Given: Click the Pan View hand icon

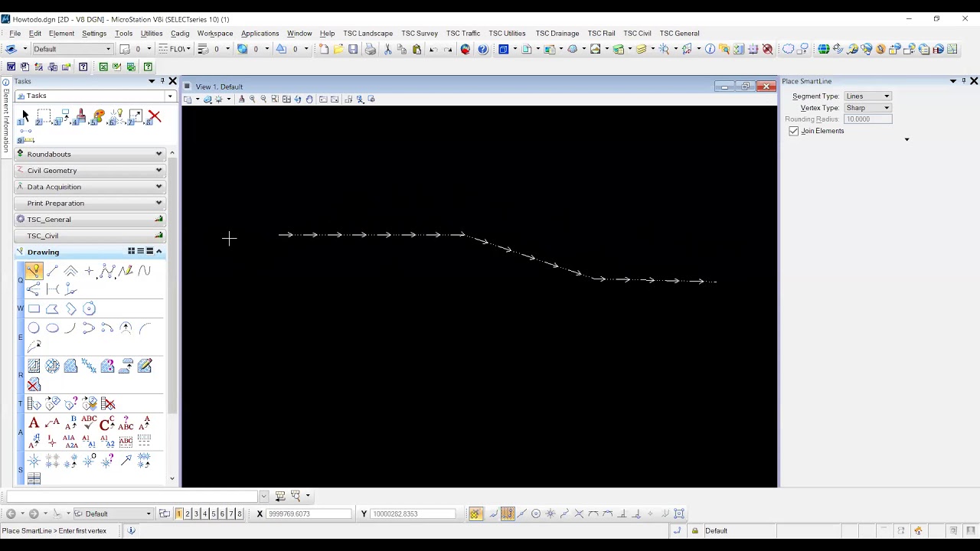Looking at the screenshot, I should coord(309,99).
